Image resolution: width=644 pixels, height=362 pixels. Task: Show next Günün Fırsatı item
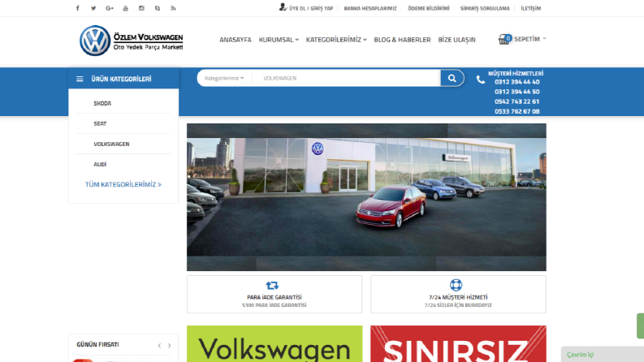(169, 346)
